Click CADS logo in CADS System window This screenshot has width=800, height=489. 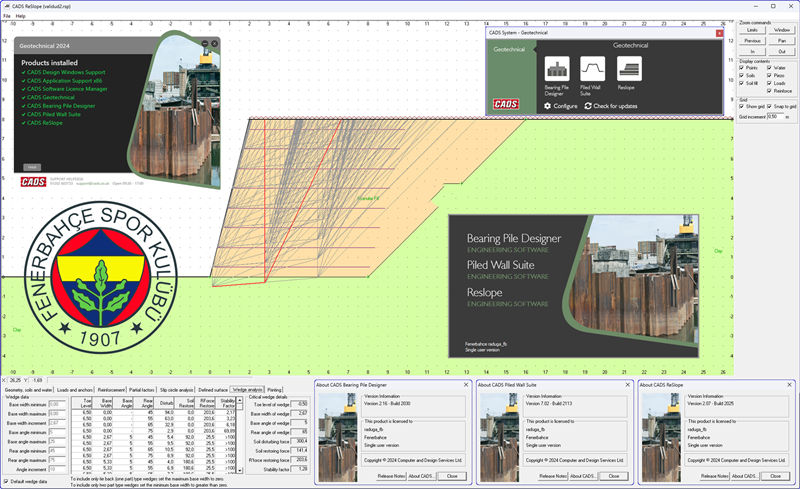pos(506,104)
